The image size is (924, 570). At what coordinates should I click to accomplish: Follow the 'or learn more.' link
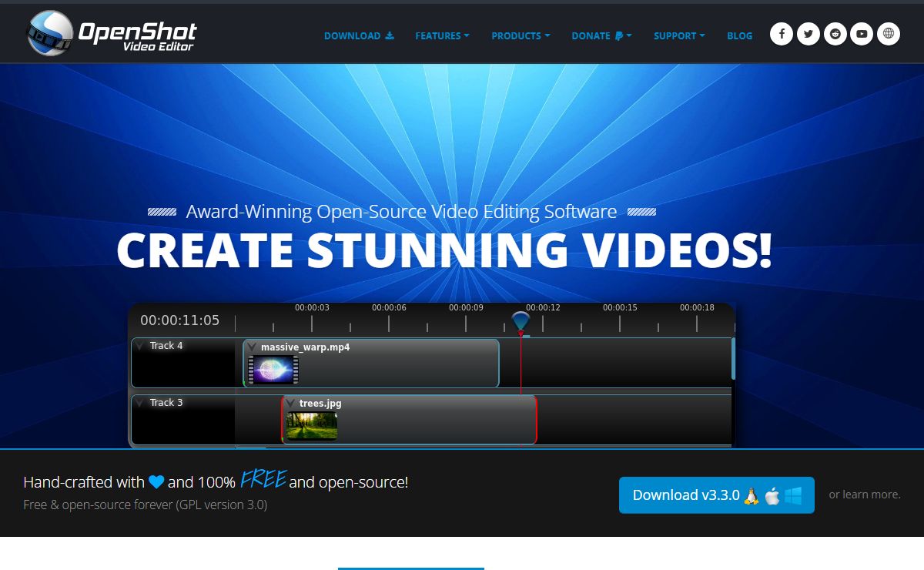click(865, 495)
